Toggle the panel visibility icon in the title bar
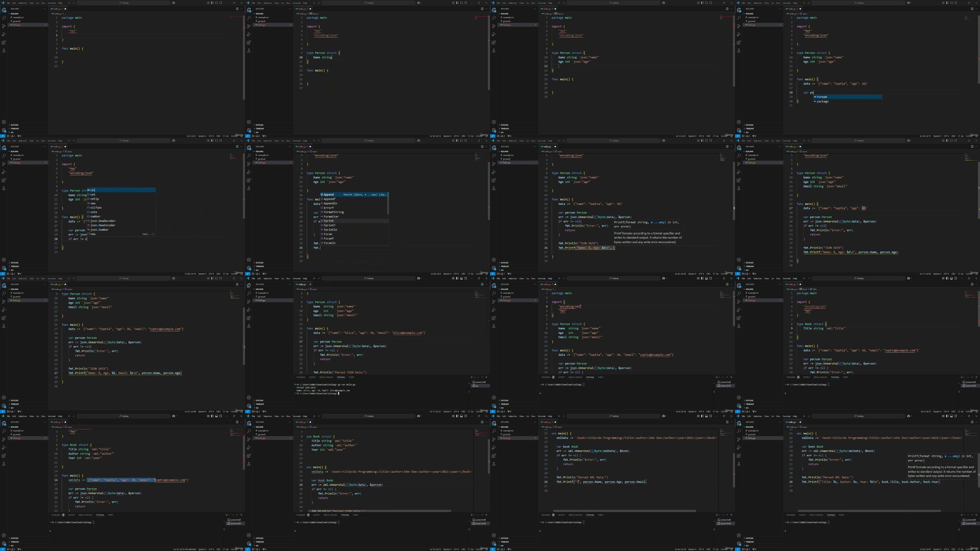The image size is (980, 551). [217, 3]
